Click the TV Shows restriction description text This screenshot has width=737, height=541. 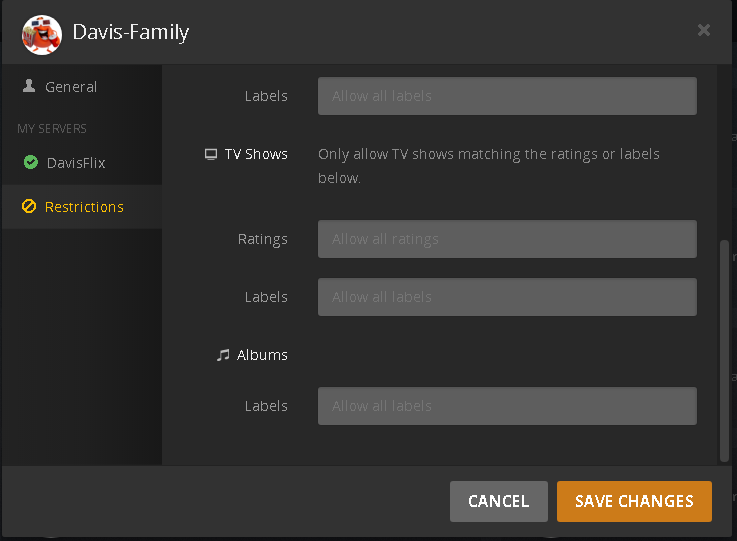point(489,166)
